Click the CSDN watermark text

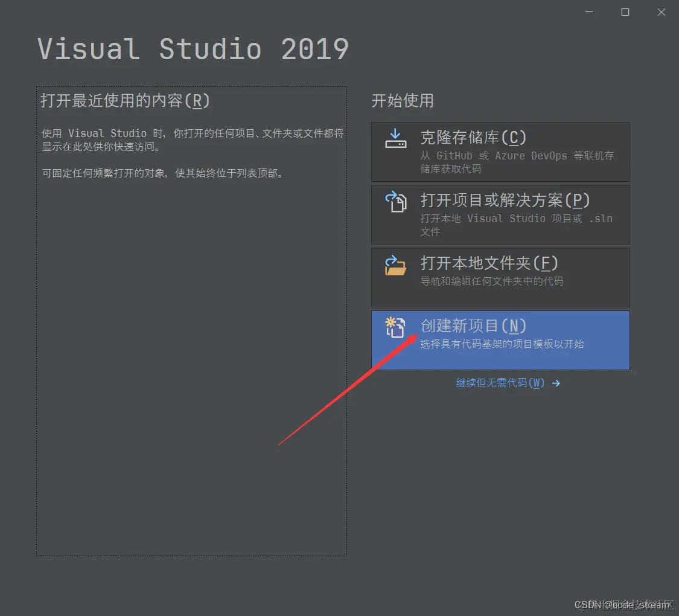pos(625,604)
